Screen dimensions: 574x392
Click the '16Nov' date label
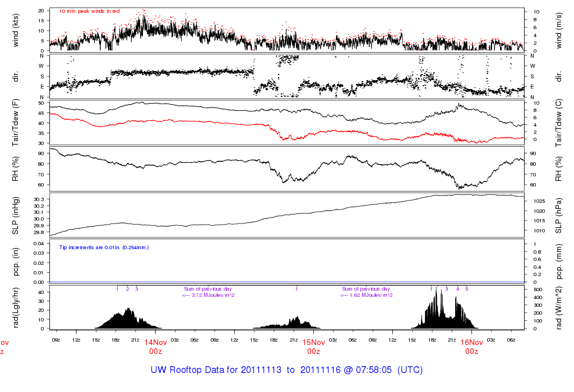(x=472, y=343)
